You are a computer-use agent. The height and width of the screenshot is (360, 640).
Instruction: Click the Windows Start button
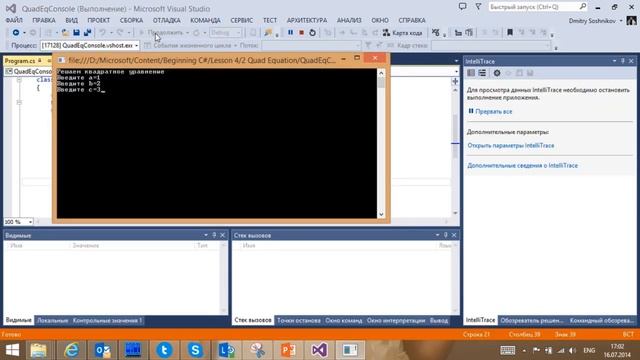pyautogui.click(x=12, y=350)
